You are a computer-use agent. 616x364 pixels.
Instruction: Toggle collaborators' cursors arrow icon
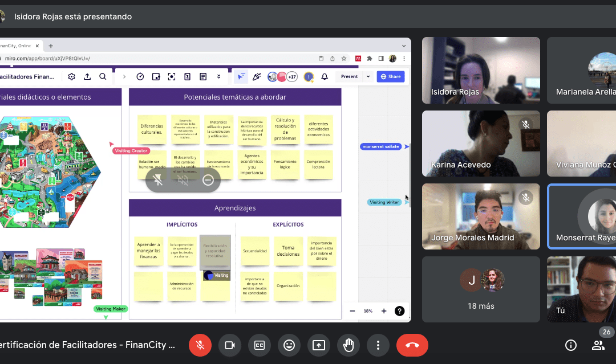pyautogui.click(x=241, y=76)
